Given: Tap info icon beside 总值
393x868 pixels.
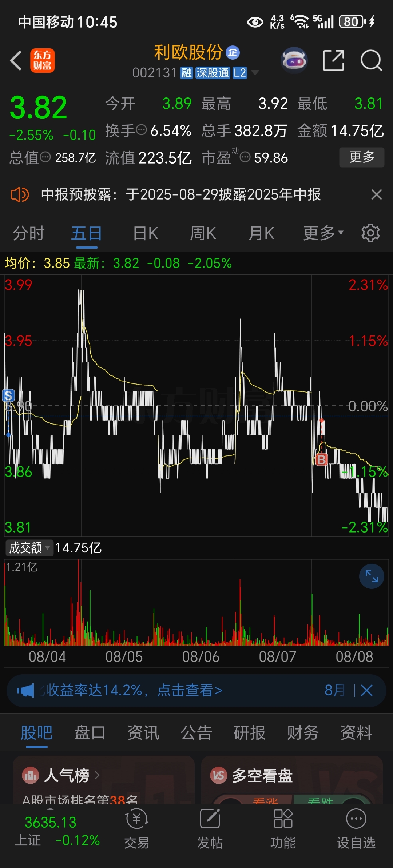Looking at the screenshot, I should 45,157.
